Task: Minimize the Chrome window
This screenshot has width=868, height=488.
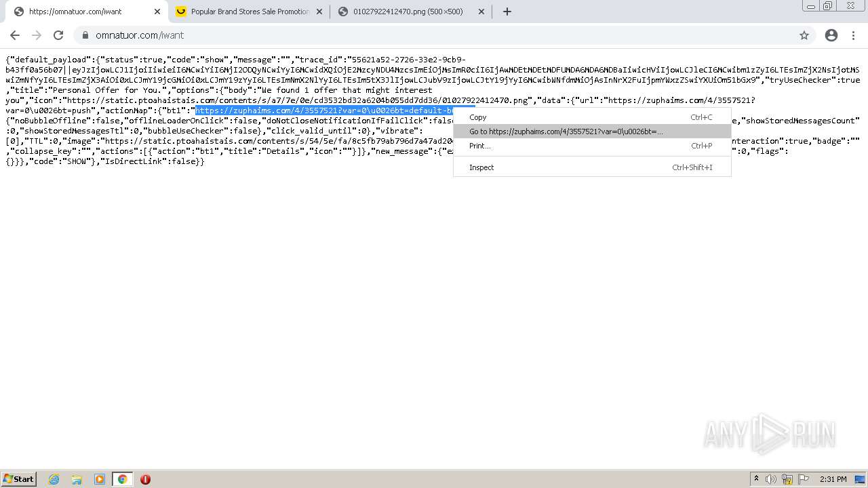Action: tap(811, 6)
